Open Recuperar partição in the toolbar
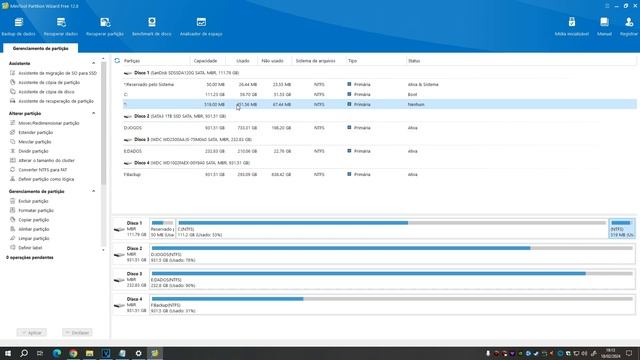 point(105,27)
